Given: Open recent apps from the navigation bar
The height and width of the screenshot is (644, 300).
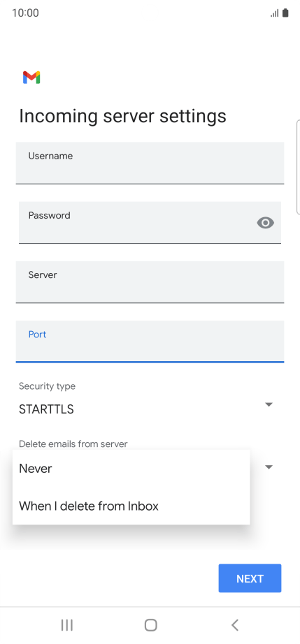Looking at the screenshot, I should pos(66,625).
